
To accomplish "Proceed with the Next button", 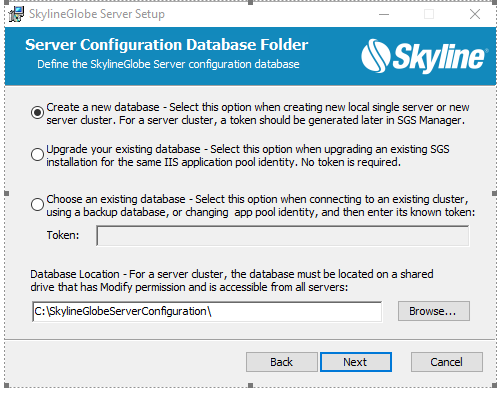I will [356, 362].
